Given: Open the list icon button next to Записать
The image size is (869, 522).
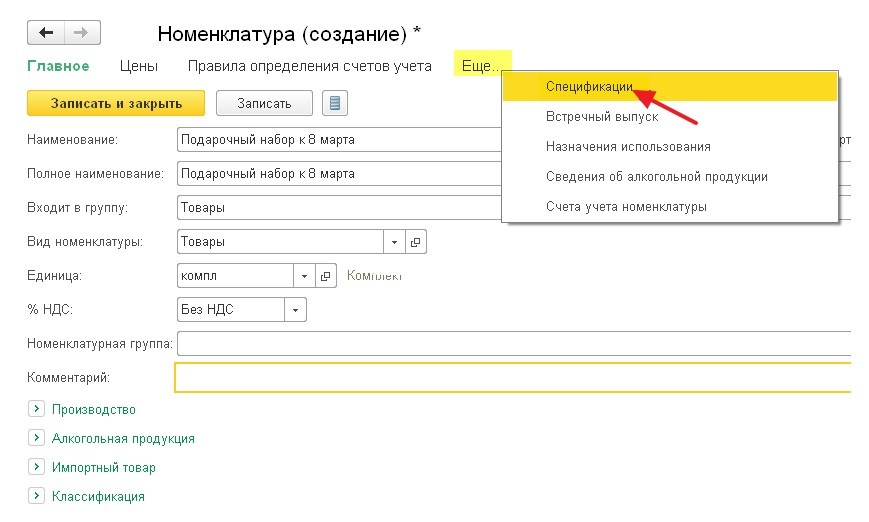Looking at the screenshot, I should tap(335, 103).
